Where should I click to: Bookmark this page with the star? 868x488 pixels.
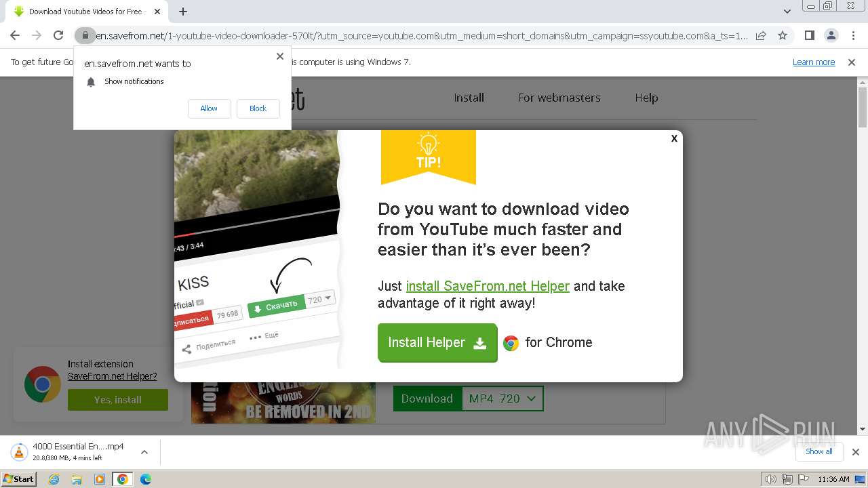[x=783, y=35]
